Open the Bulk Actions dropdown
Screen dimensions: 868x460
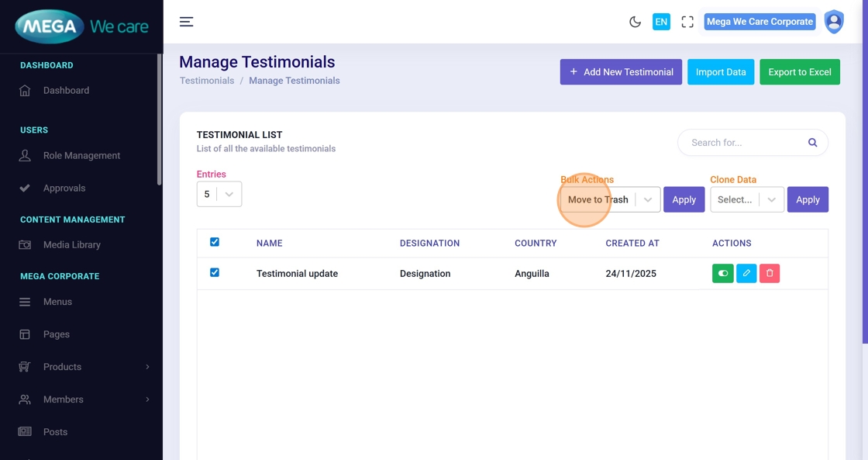[610, 199]
